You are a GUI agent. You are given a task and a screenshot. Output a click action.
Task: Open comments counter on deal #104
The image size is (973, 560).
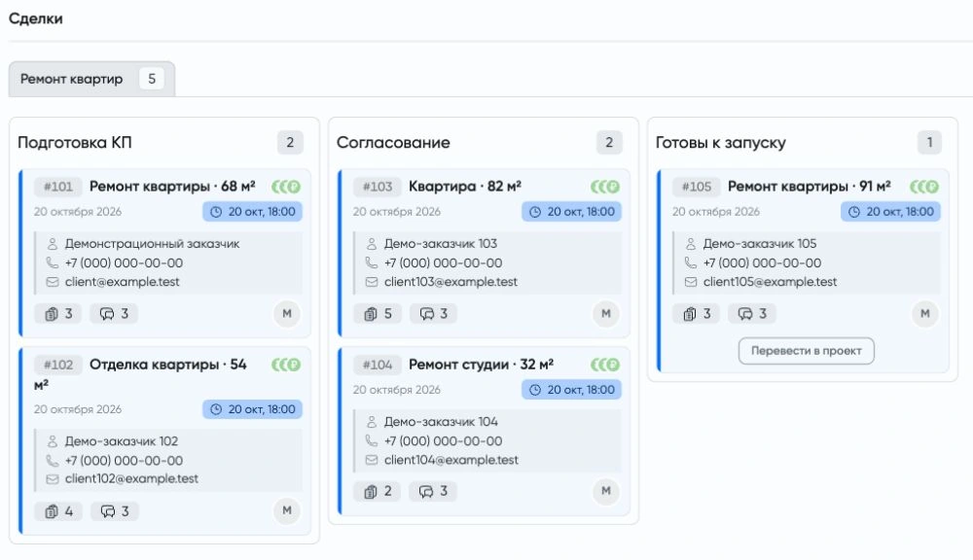point(433,492)
